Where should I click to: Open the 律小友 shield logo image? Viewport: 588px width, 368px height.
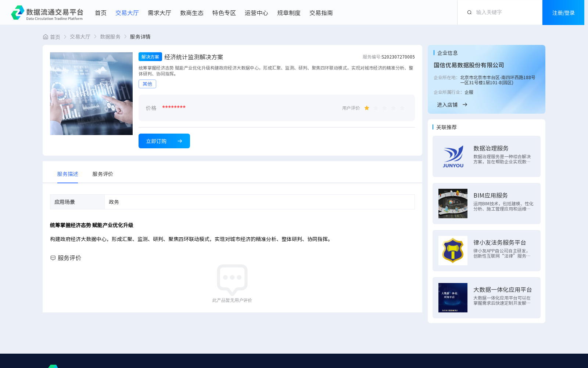(x=453, y=251)
